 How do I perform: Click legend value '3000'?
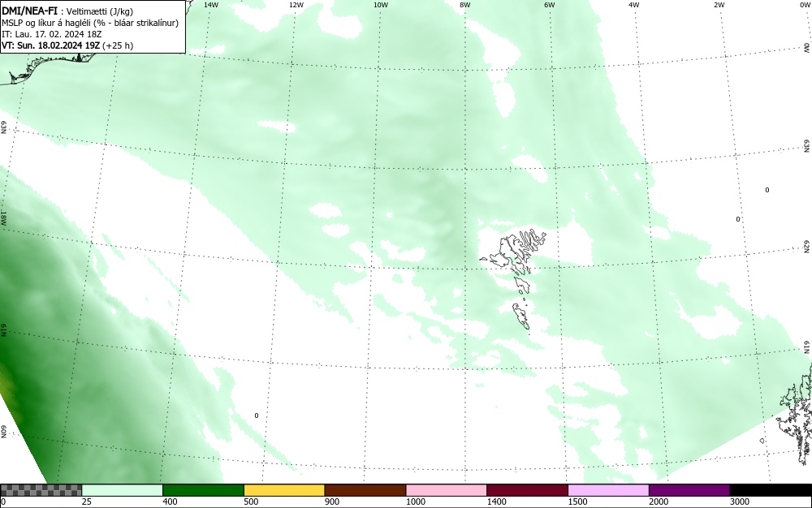[740, 502]
